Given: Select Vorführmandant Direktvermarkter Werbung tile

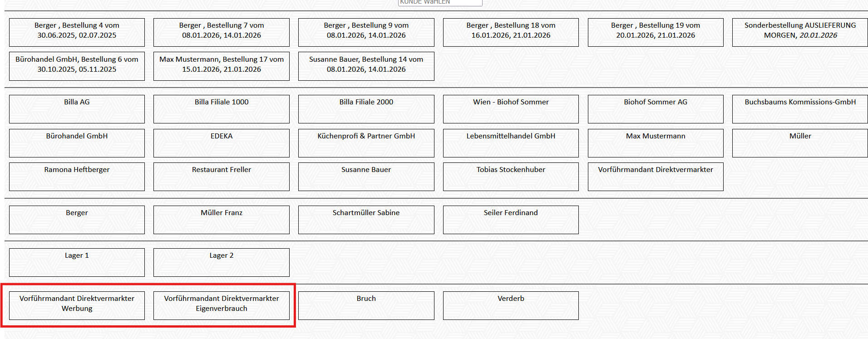Looking at the screenshot, I should coord(77,305).
